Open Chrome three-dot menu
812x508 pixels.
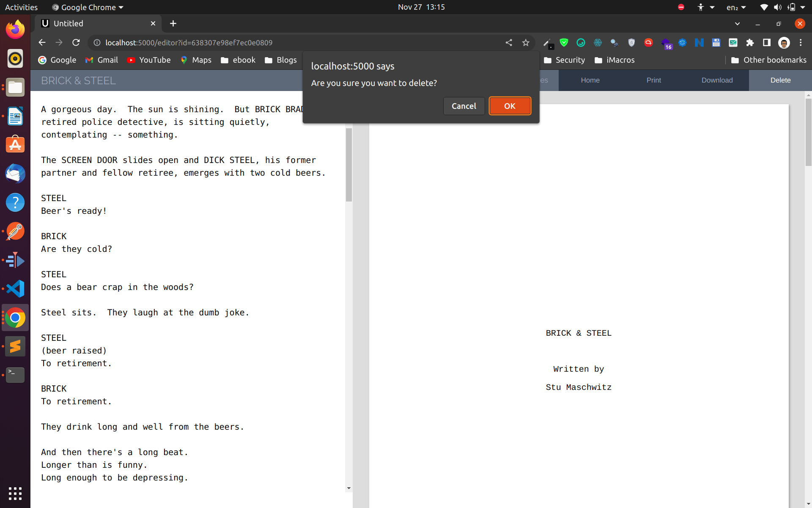click(x=801, y=42)
